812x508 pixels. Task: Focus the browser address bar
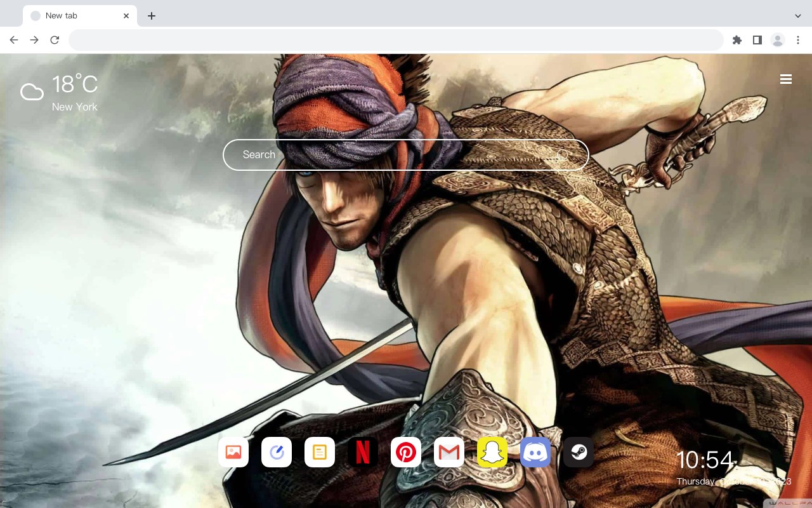click(x=396, y=40)
